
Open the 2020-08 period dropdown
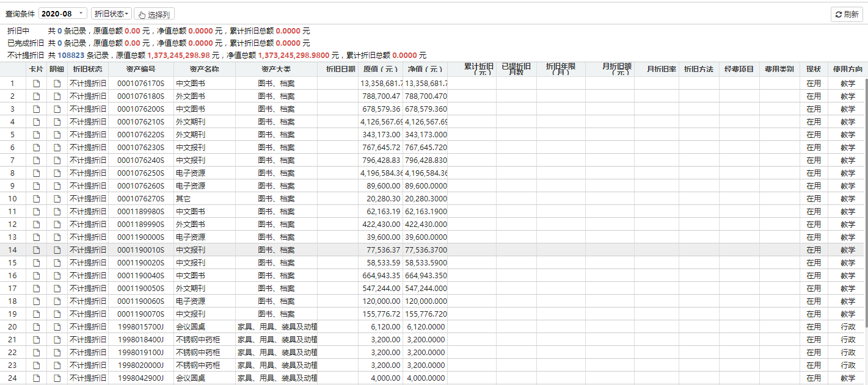click(63, 14)
